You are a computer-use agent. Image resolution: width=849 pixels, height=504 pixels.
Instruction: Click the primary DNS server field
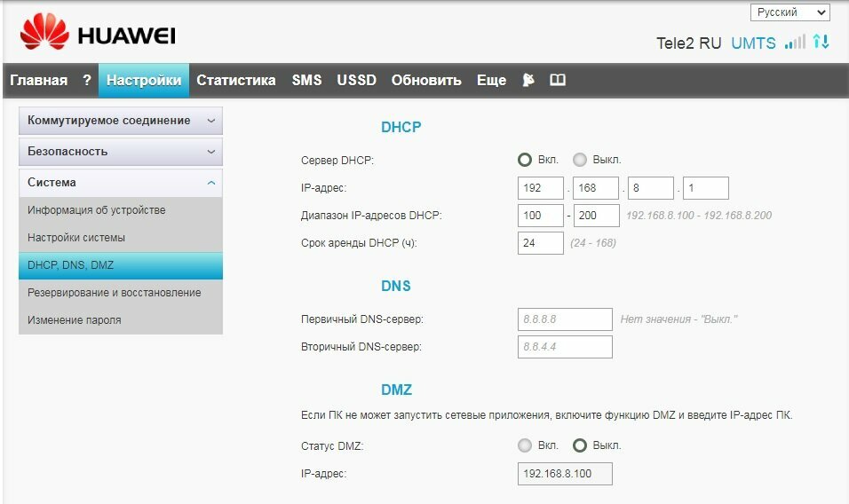tap(565, 319)
